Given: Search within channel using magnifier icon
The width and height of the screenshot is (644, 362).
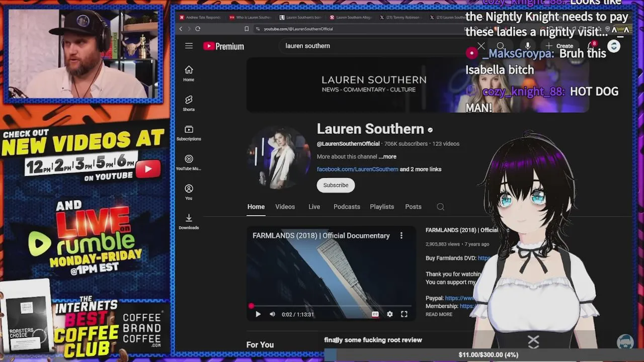Looking at the screenshot, I should [440, 207].
